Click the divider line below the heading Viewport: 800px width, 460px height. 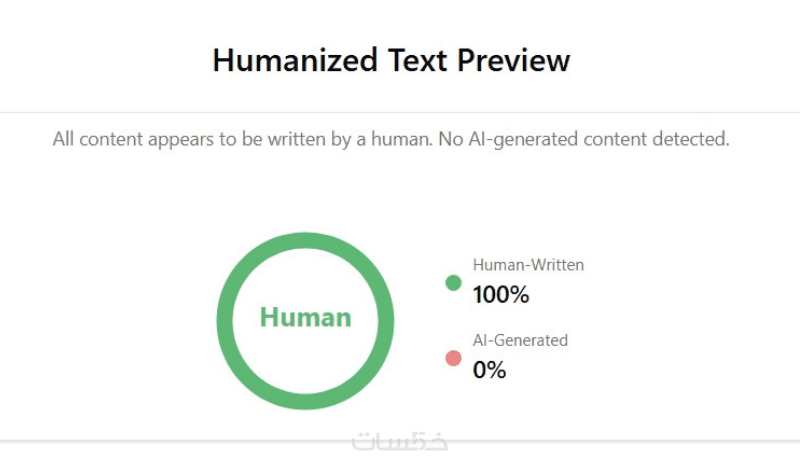[400, 112]
